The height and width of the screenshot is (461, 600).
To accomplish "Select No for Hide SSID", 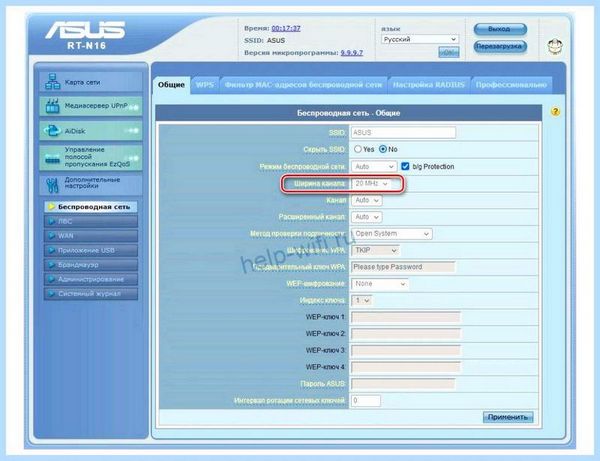I will (383, 149).
